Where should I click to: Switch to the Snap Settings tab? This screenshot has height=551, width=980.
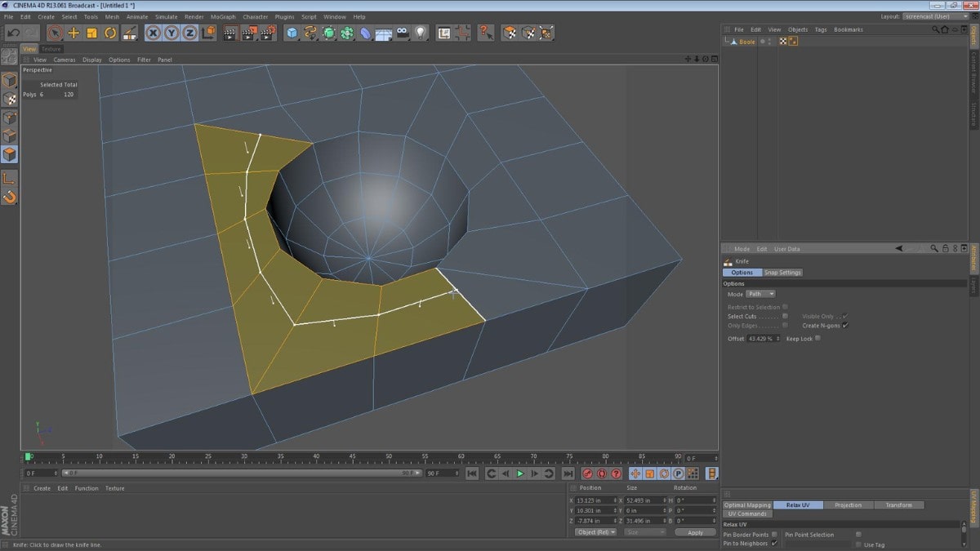coord(782,272)
